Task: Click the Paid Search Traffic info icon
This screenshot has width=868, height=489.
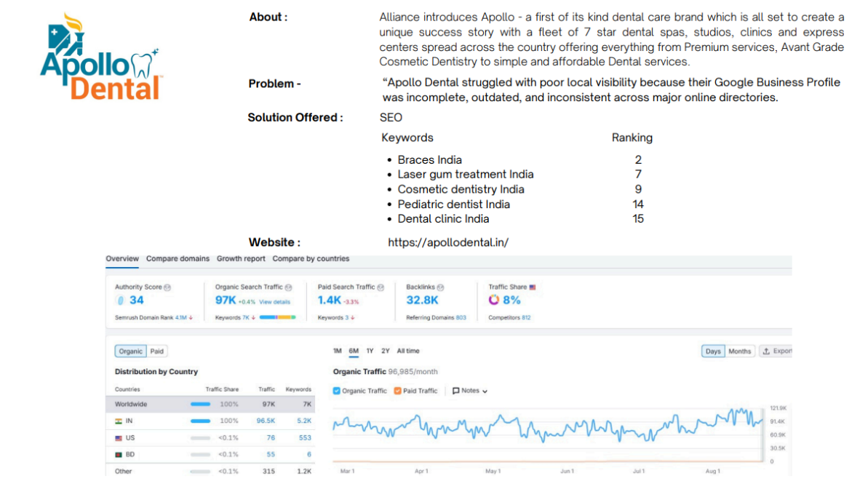Action: [x=381, y=287]
